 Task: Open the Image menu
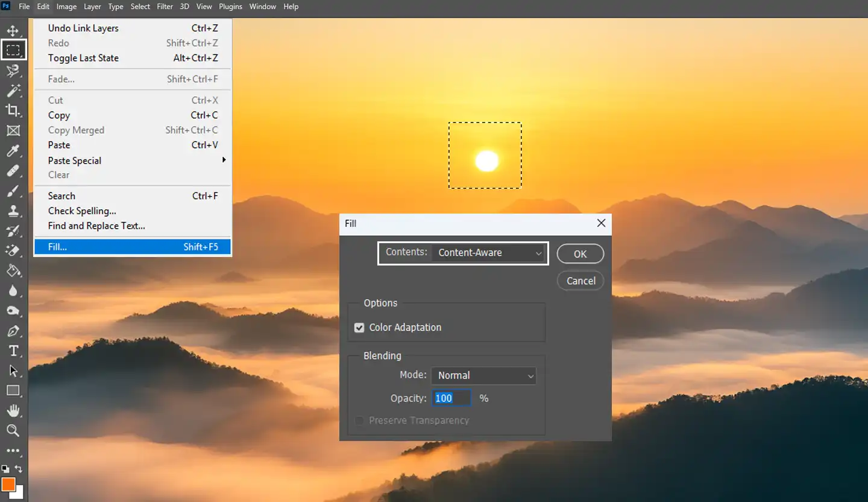click(66, 7)
